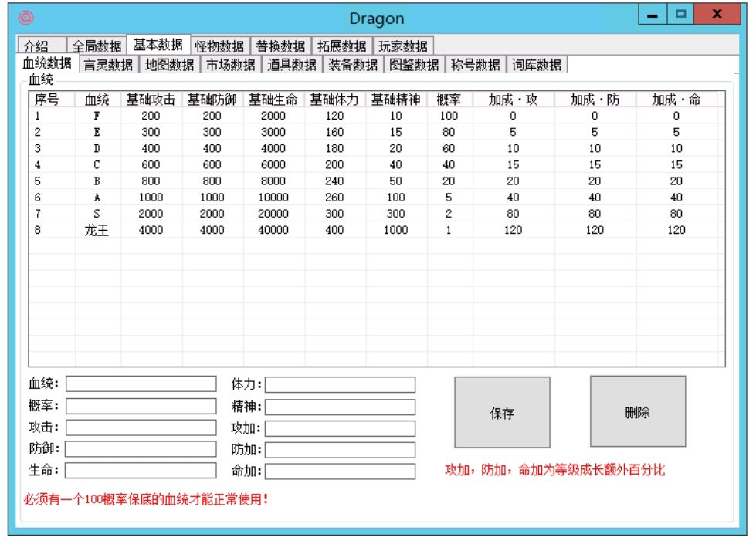
Task: Click the 概率 column header
Action: click(x=450, y=100)
